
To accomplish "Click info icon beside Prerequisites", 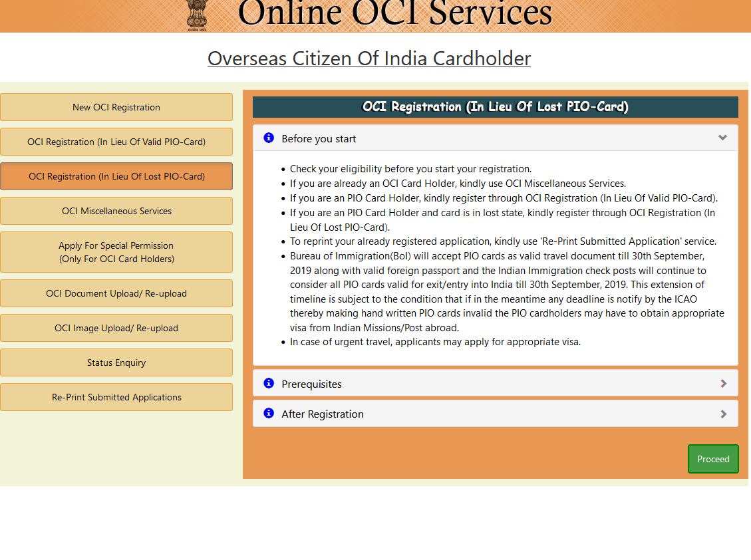I will (x=269, y=383).
